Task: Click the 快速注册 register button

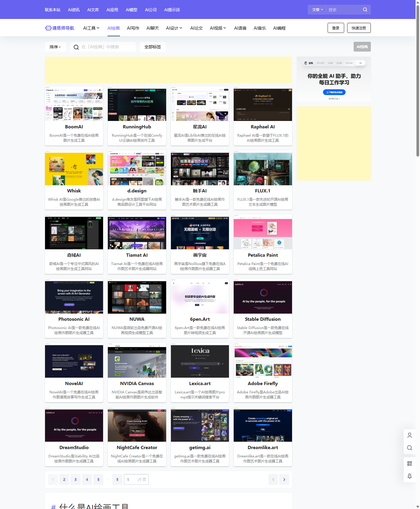Action: pyautogui.click(x=359, y=28)
